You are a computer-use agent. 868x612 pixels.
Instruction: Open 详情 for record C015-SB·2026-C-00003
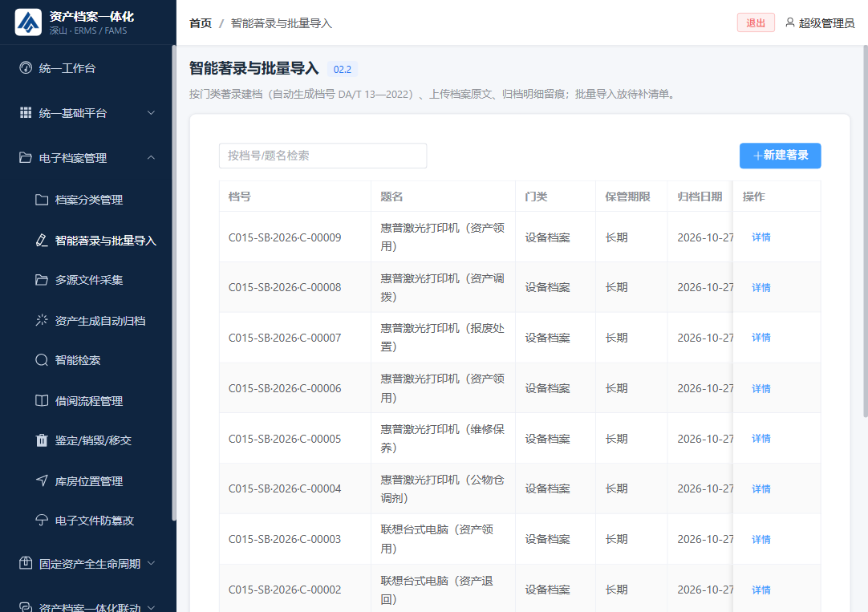click(x=761, y=540)
